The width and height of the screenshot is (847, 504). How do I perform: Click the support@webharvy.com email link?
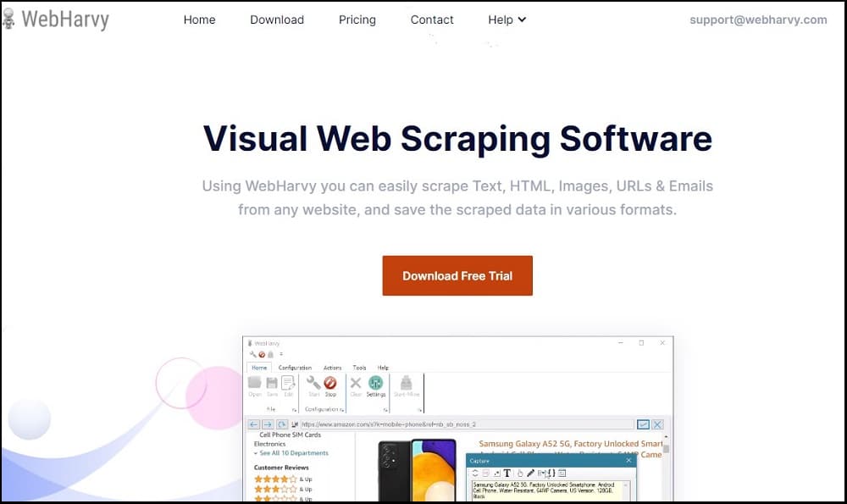click(x=758, y=19)
